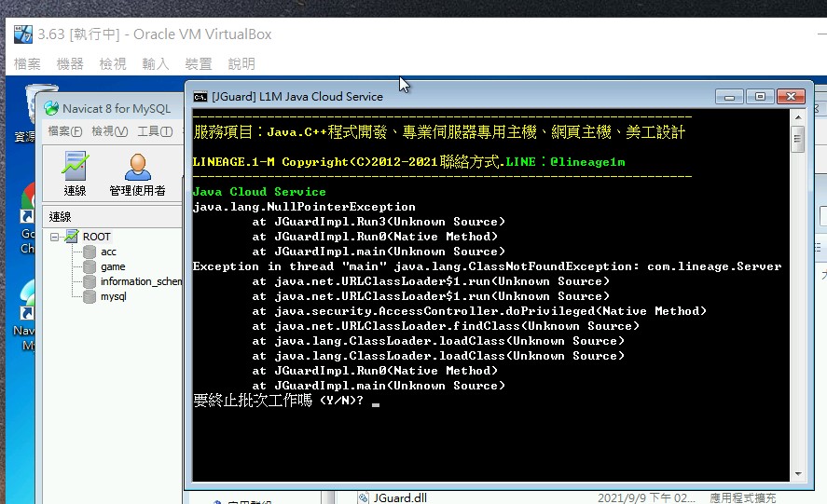Open VirtualBox 輸入 menu

pos(156,63)
